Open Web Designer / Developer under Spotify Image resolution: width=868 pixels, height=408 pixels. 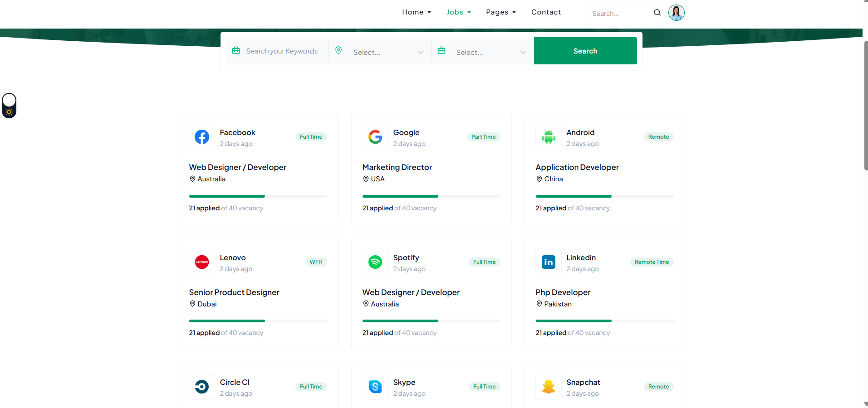411,292
